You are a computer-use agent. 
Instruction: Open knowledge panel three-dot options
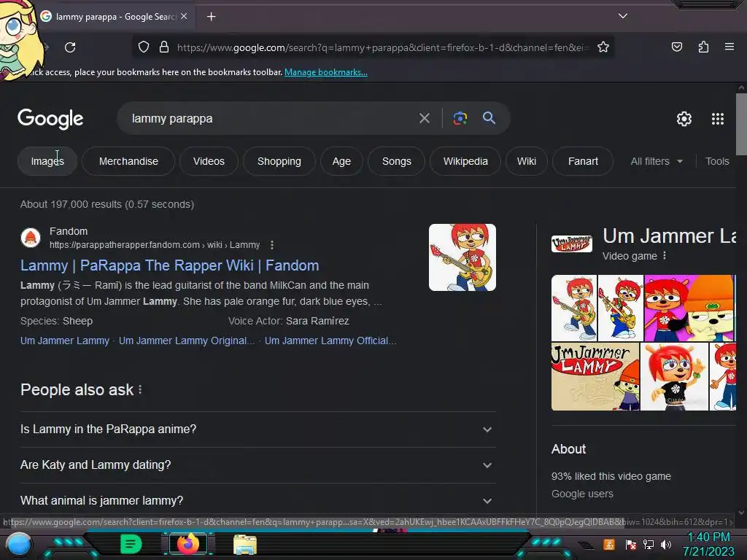coord(665,256)
